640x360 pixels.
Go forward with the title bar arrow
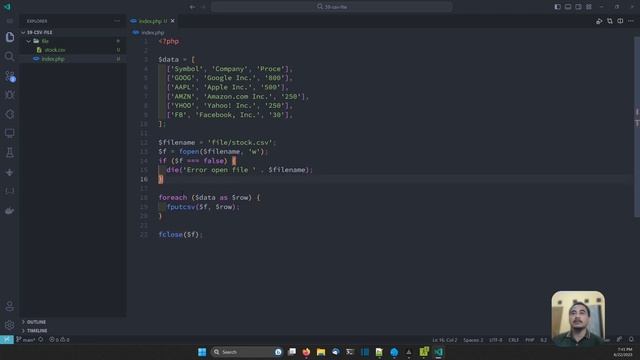[204, 7]
